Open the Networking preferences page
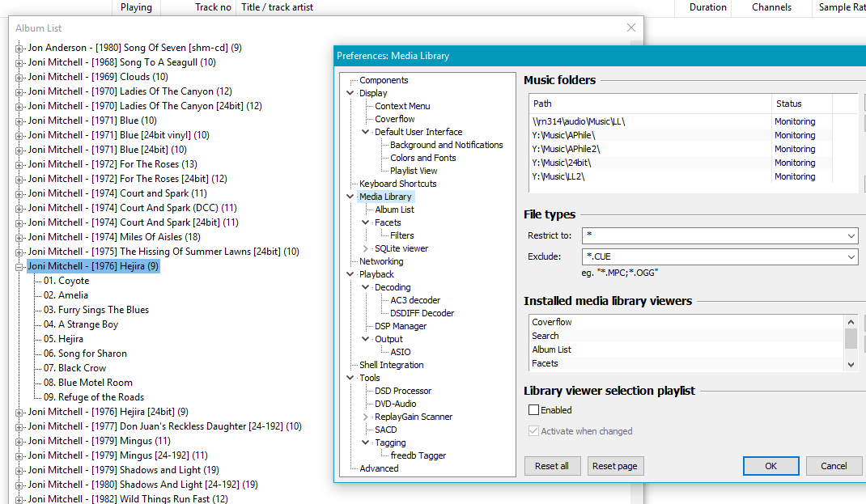Viewport: 866px width, 504px height. (x=381, y=261)
